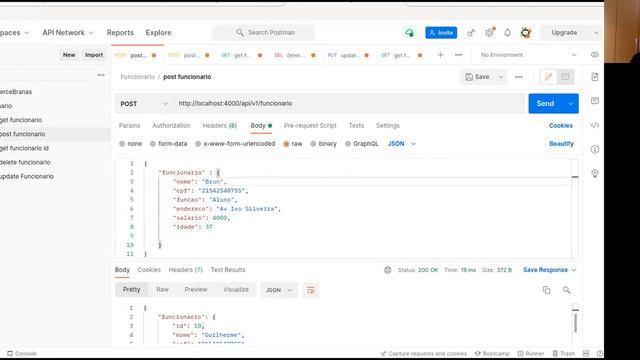Switch to build mode pencil icon
640x360 pixels.
pyautogui.click(x=548, y=77)
